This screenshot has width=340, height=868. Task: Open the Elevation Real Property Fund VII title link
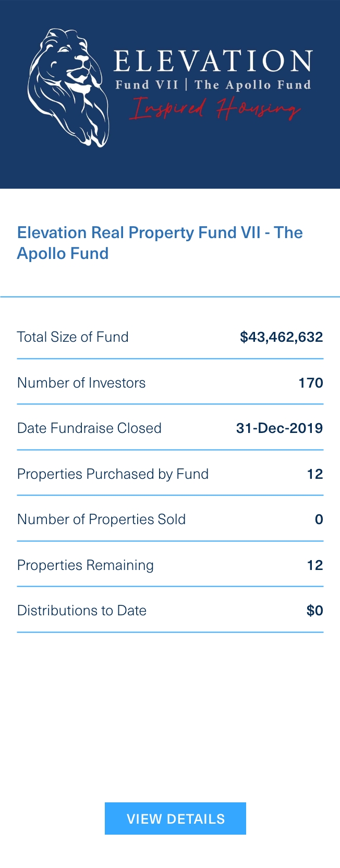(160, 243)
